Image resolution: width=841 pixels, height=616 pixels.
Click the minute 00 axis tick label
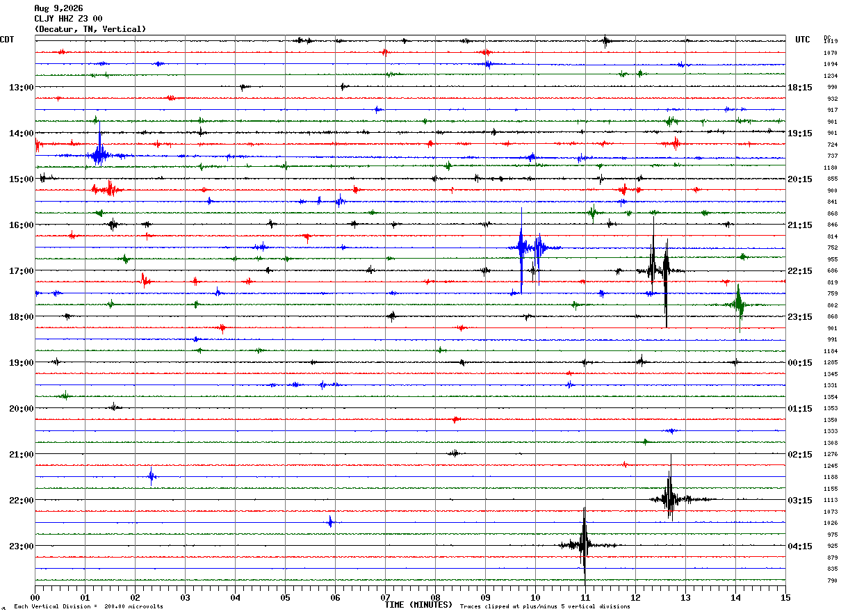(x=35, y=597)
